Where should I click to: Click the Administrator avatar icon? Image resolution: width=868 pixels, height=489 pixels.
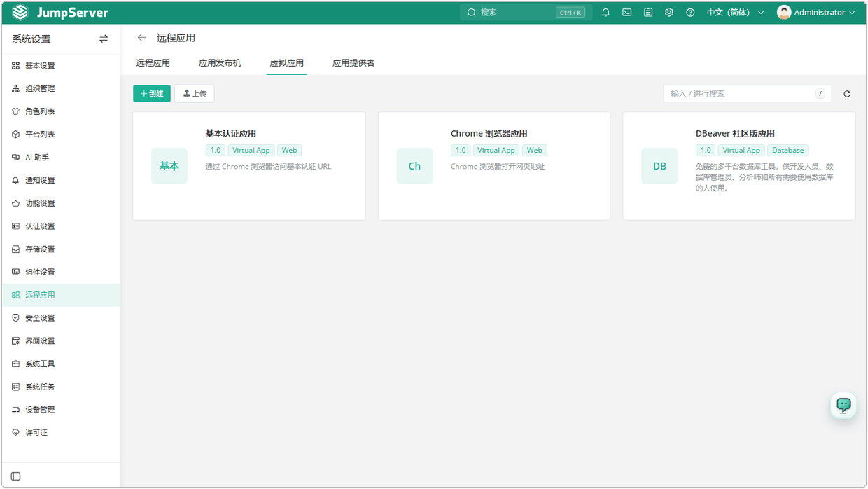pyautogui.click(x=784, y=13)
